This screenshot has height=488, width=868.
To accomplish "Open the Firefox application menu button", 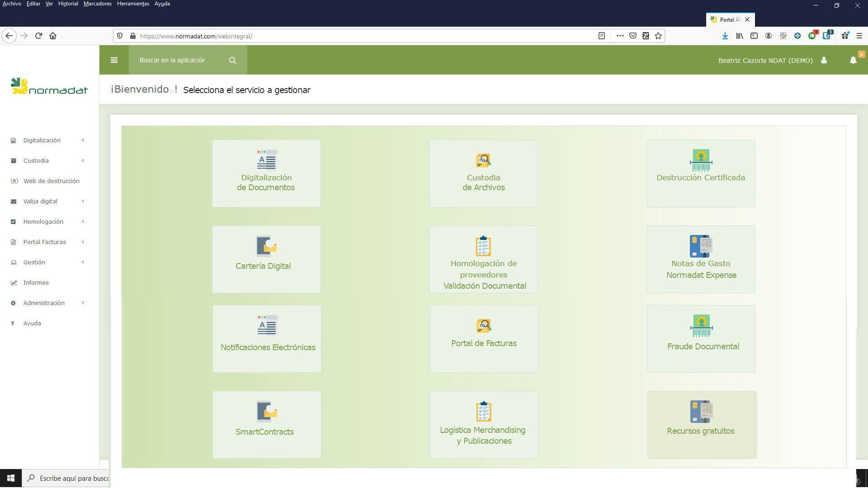I will point(859,36).
